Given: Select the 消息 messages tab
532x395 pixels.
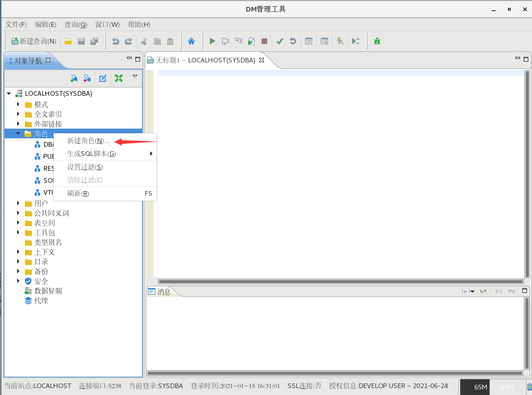Looking at the screenshot, I should point(159,292).
